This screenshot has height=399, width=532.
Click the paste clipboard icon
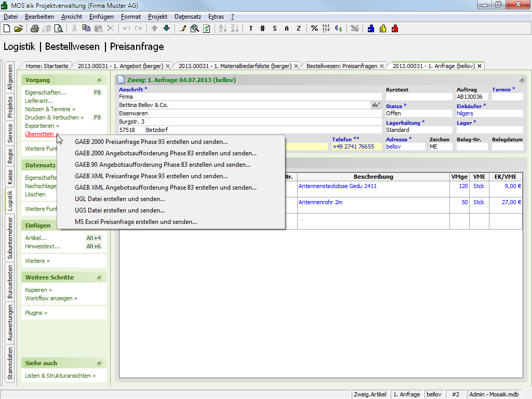pyautogui.click(x=98, y=29)
